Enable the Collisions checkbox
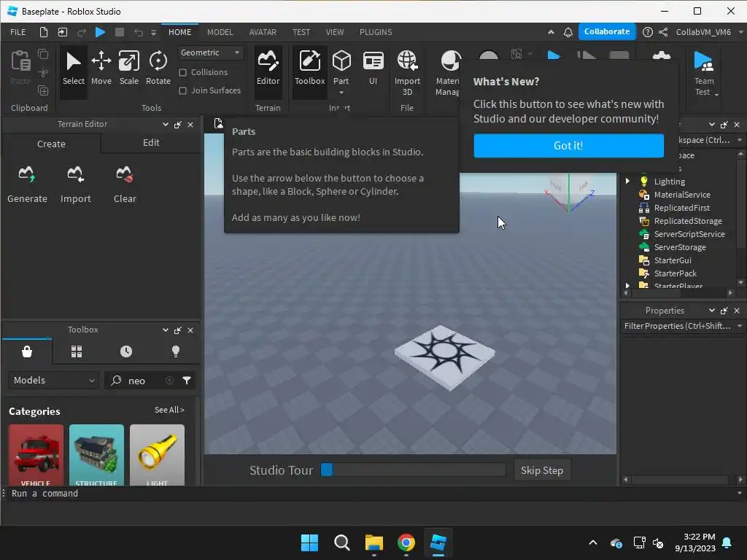 click(x=182, y=72)
